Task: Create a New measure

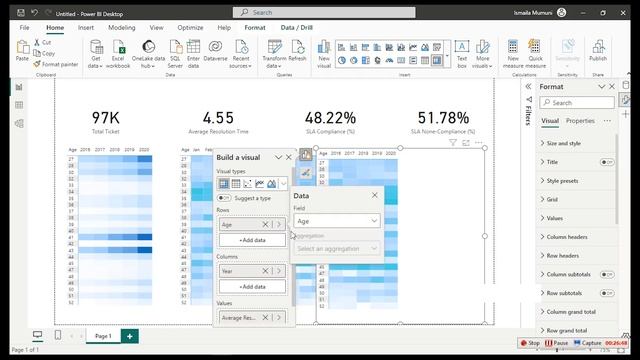Action: pos(513,54)
